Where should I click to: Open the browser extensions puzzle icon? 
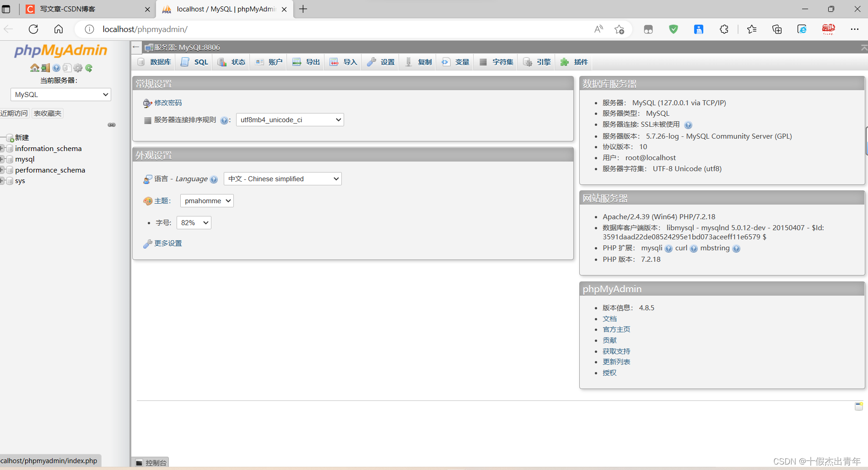[x=724, y=29]
